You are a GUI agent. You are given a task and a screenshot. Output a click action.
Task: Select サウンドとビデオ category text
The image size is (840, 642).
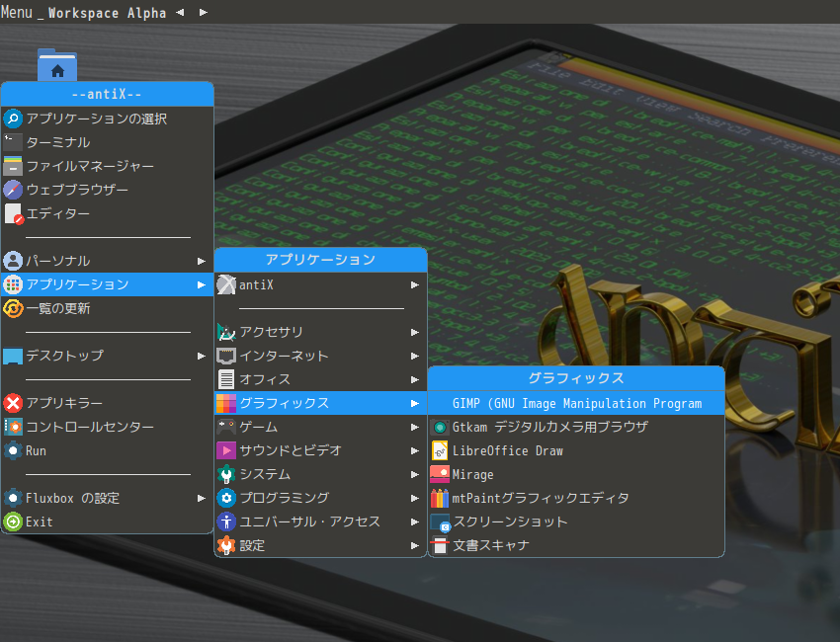coord(291,450)
